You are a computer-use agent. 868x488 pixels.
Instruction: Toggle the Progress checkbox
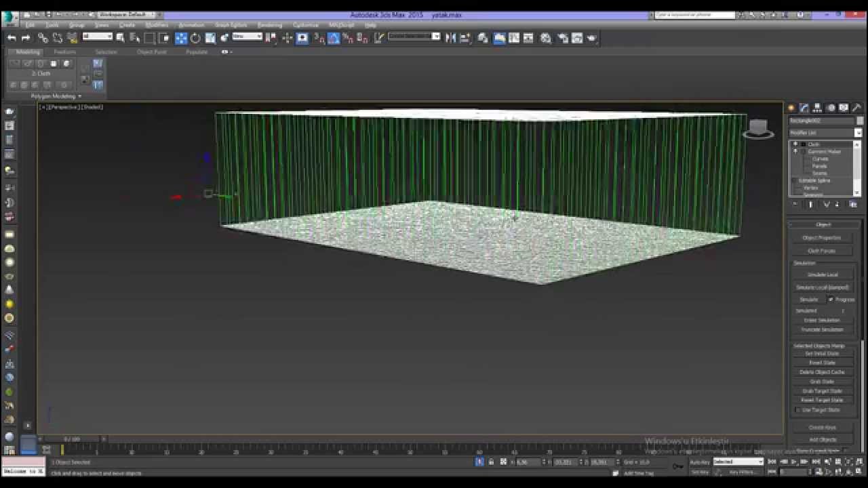click(831, 300)
